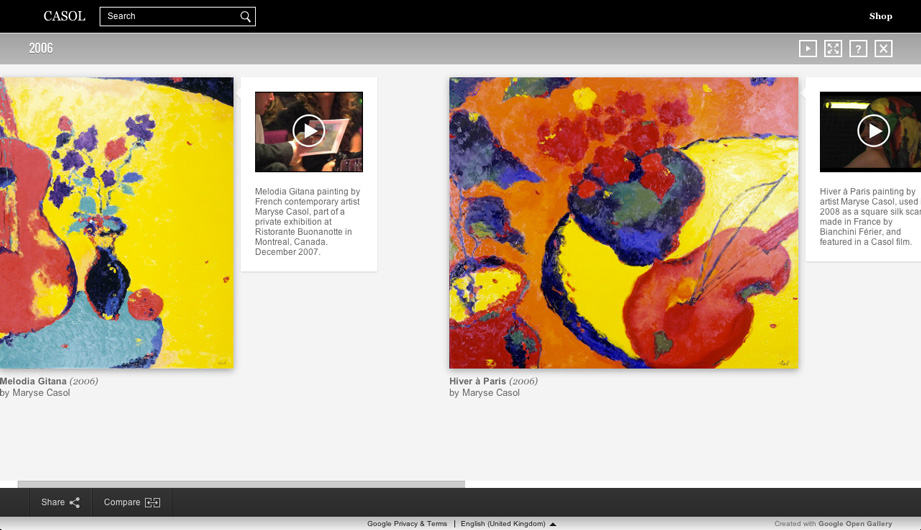The width and height of the screenshot is (921, 530).
Task: Open the Melodia Gitana painting image
Action: pyautogui.click(x=116, y=222)
